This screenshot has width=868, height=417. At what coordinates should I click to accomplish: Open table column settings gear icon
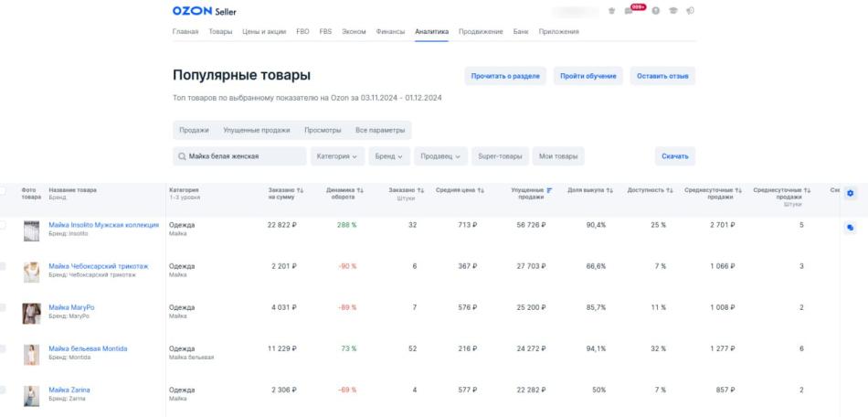(x=850, y=193)
